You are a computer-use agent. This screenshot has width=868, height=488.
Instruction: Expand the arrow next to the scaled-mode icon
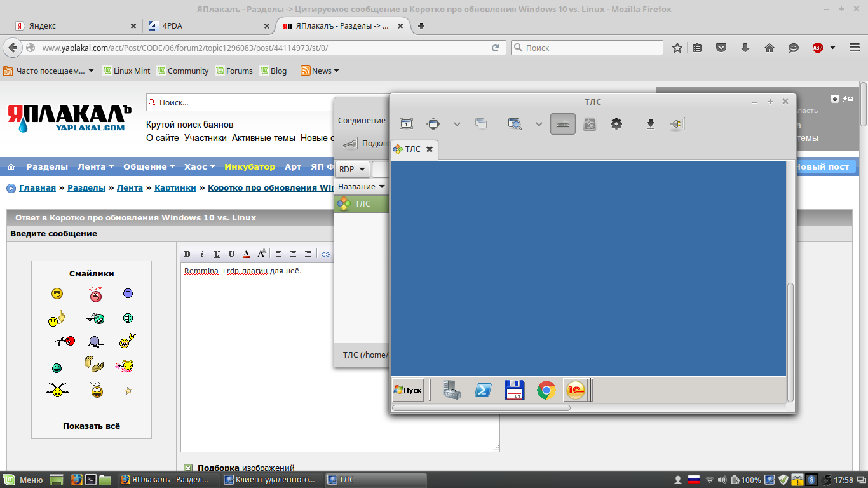click(x=539, y=124)
